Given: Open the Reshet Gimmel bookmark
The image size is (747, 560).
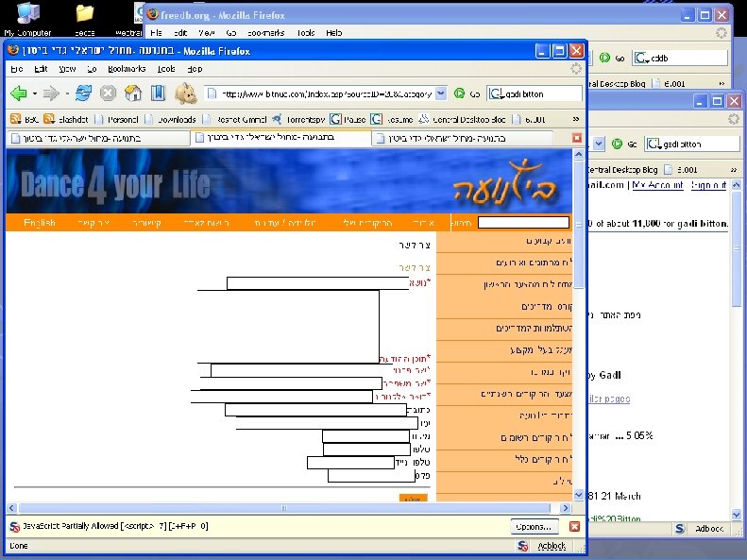Looking at the screenshot, I should coord(235,119).
